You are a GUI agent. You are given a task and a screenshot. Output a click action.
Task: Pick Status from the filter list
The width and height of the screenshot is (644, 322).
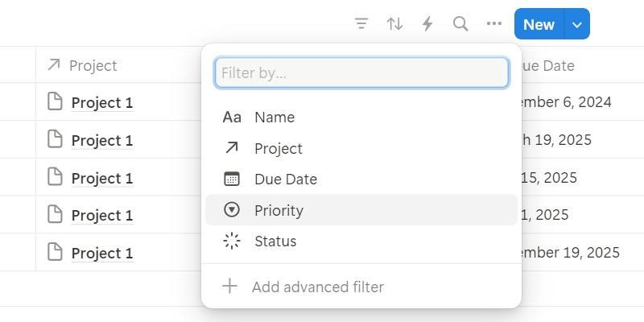[x=275, y=242]
